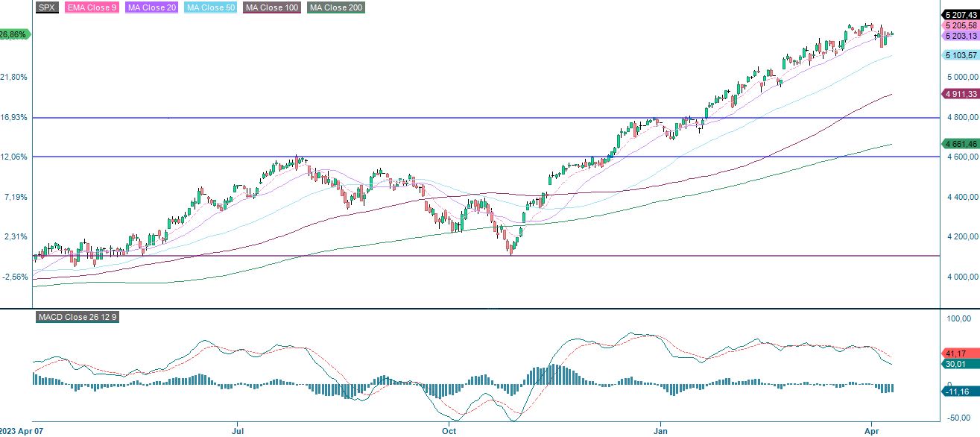Screen dimensions: 980x437
Task: Click the 4 000,00 price axis label
Action: coord(961,277)
